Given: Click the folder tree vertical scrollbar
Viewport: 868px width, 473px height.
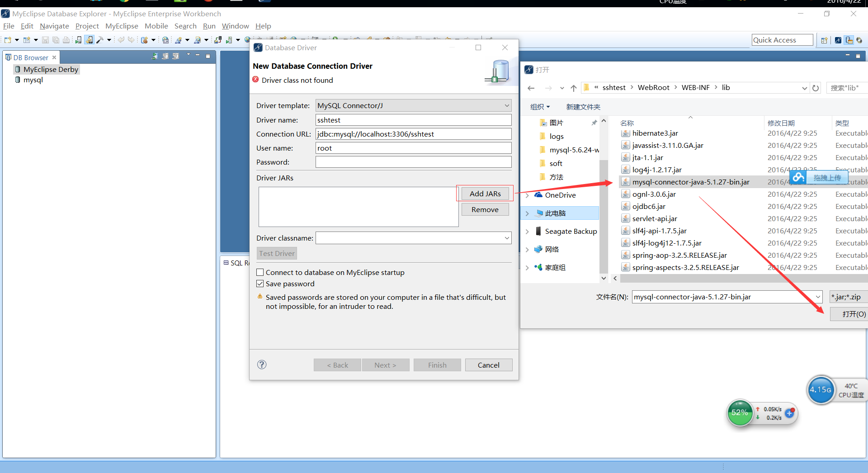Looking at the screenshot, I should pyautogui.click(x=604, y=216).
